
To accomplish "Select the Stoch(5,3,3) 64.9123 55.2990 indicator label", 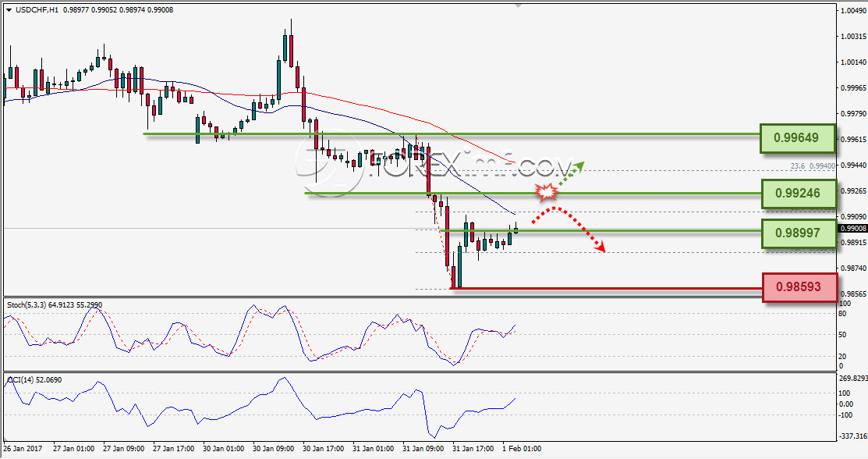I will coord(55,305).
